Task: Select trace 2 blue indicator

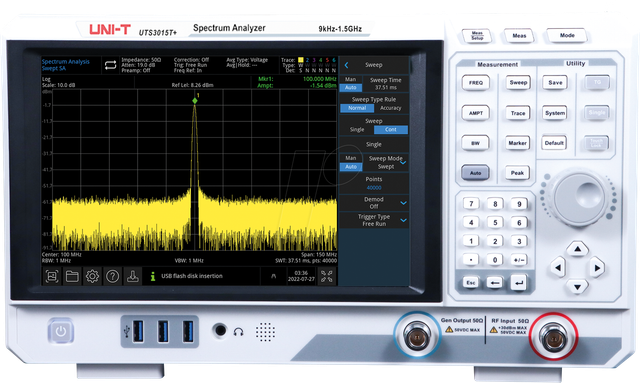Action: point(307,60)
